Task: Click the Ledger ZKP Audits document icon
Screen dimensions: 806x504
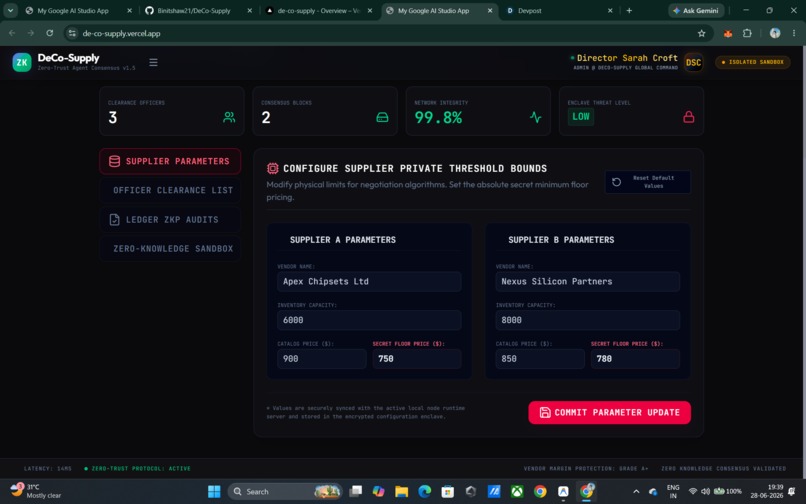Action: click(x=115, y=220)
